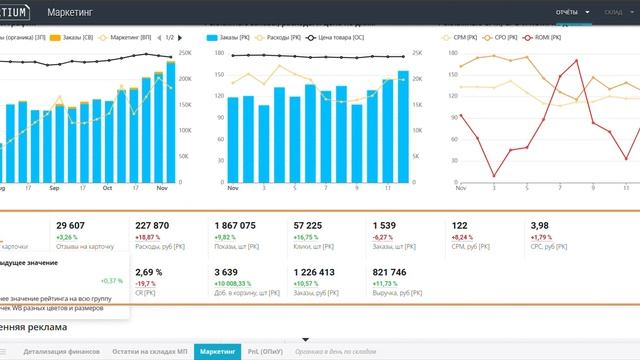Click the -19,7 % change under CR
640x360 pixels.
(145, 284)
